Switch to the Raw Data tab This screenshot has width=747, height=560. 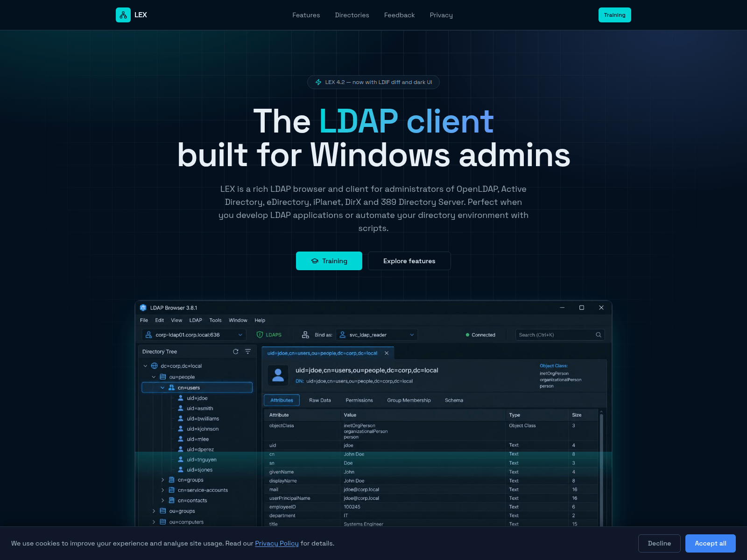tap(320, 400)
